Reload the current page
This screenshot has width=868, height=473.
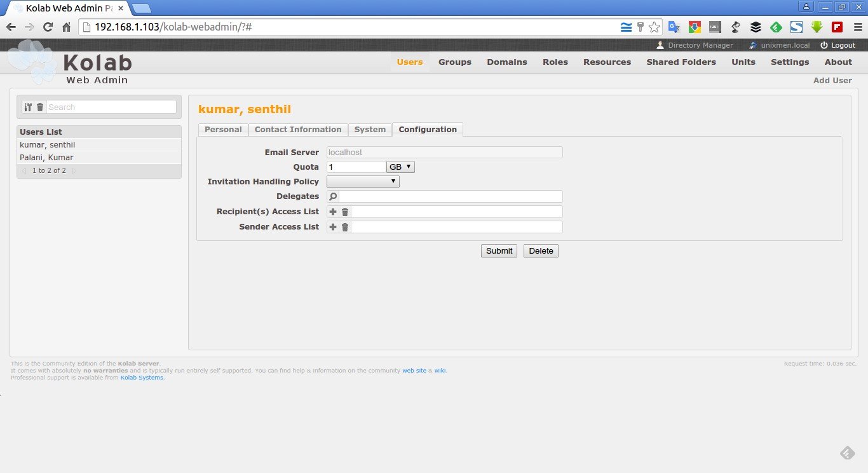pos(48,27)
